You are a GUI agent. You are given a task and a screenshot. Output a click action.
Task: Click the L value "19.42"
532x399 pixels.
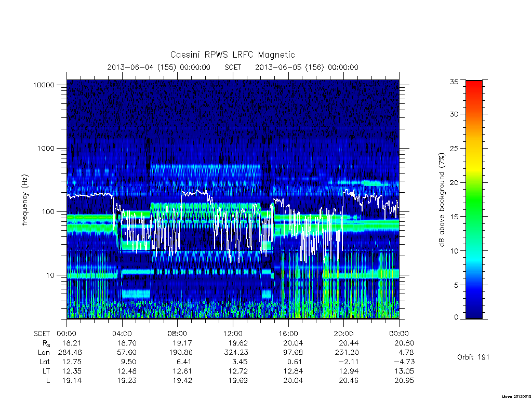point(182,381)
